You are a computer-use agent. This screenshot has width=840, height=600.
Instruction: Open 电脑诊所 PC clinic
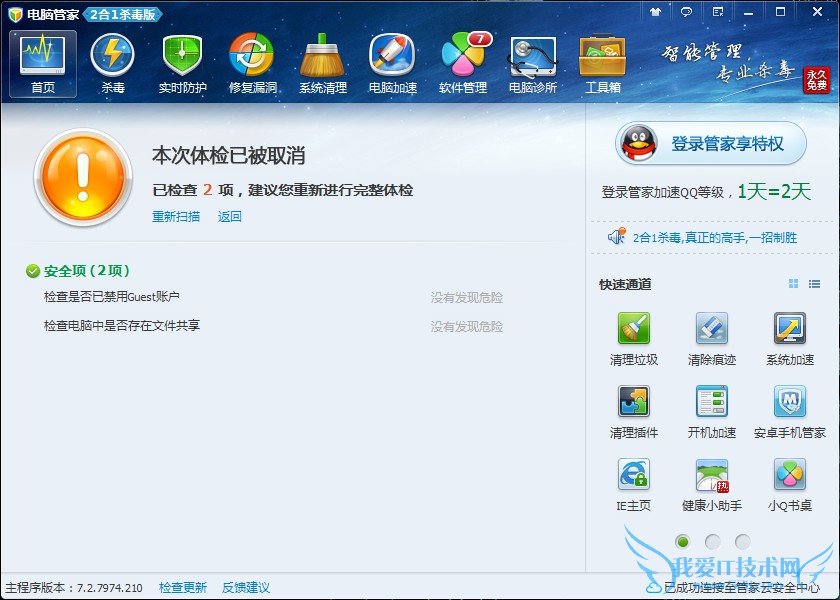(532, 64)
